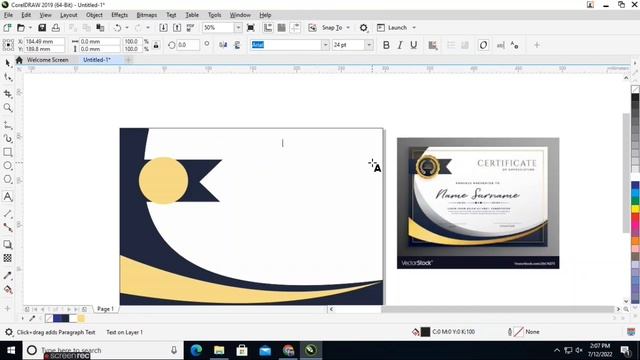Open the font name dropdown arrow
Image resolution: width=640 pixels, height=360 pixels.
pos(325,45)
